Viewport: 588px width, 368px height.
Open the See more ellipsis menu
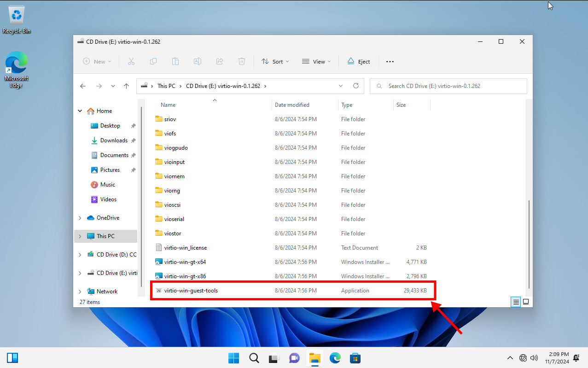point(390,61)
